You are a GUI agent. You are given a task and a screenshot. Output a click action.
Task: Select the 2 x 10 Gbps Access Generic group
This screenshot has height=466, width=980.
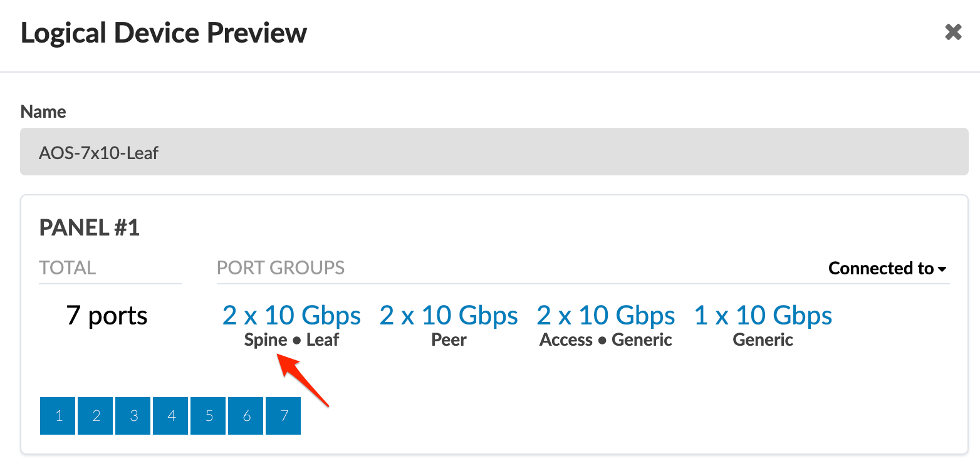[606, 316]
